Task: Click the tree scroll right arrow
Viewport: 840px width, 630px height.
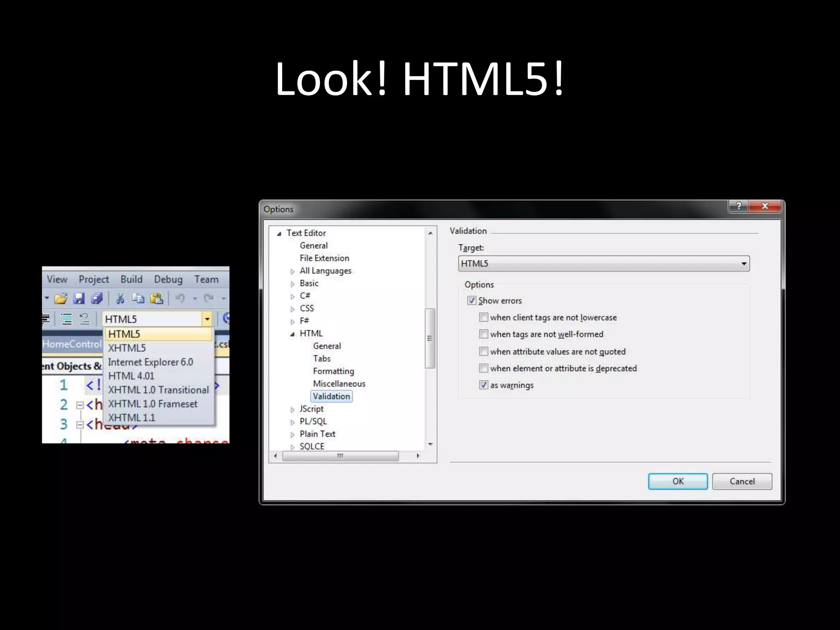Action: click(418, 456)
